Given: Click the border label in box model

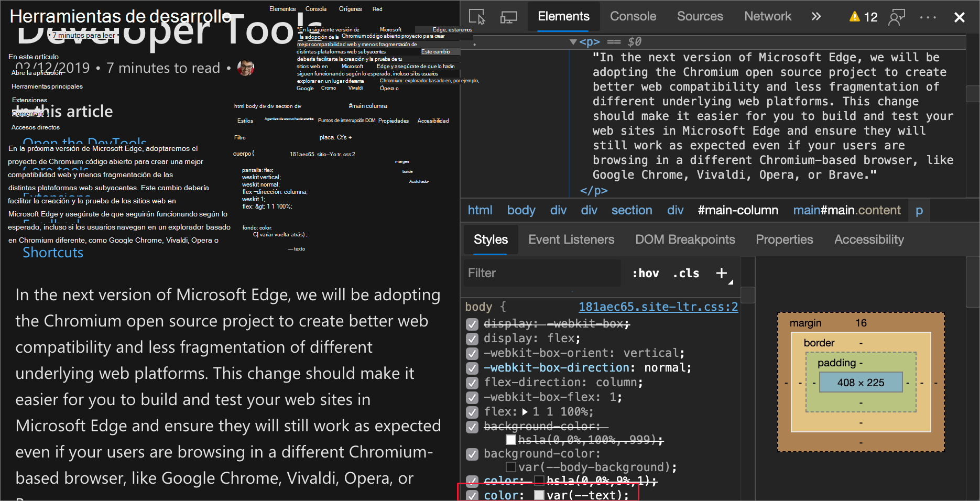Looking at the screenshot, I should click(819, 343).
